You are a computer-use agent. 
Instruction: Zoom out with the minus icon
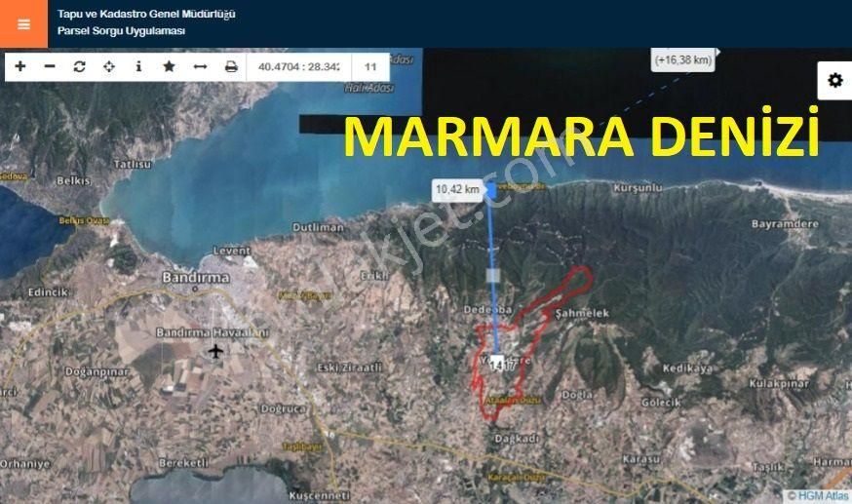pyautogui.click(x=50, y=66)
